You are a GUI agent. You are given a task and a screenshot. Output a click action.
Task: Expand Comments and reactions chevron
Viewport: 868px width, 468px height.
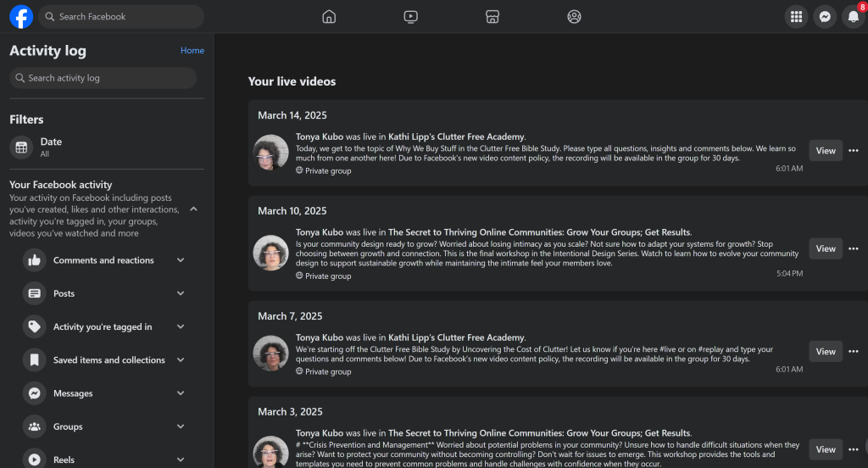click(181, 260)
